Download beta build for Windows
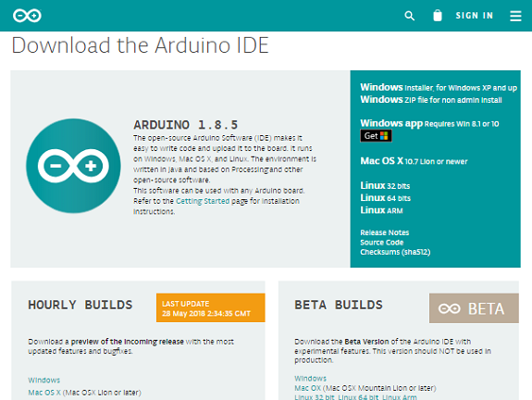Image resolution: width=532 pixels, height=400 pixels. pyautogui.click(x=311, y=379)
